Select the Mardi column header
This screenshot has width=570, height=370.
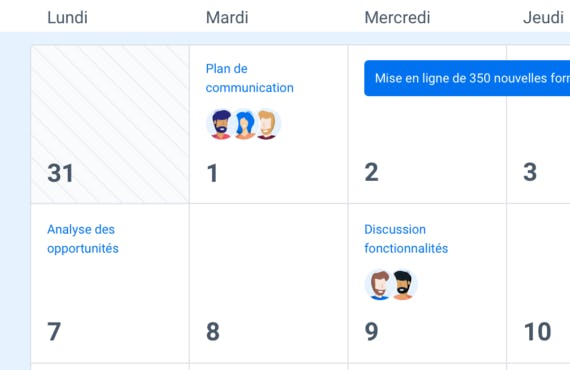tap(227, 17)
